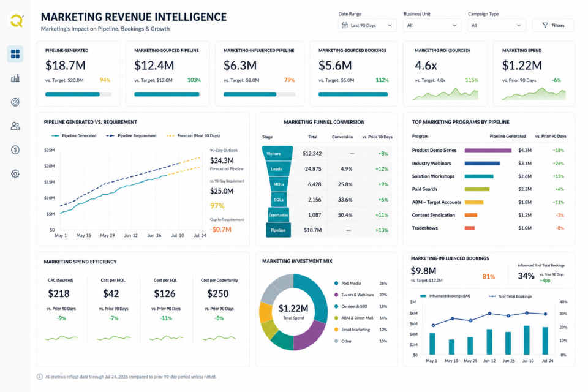The height and width of the screenshot is (392, 588).
Task: Open the Campaign Type dropdown
Action: click(x=497, y=25)
